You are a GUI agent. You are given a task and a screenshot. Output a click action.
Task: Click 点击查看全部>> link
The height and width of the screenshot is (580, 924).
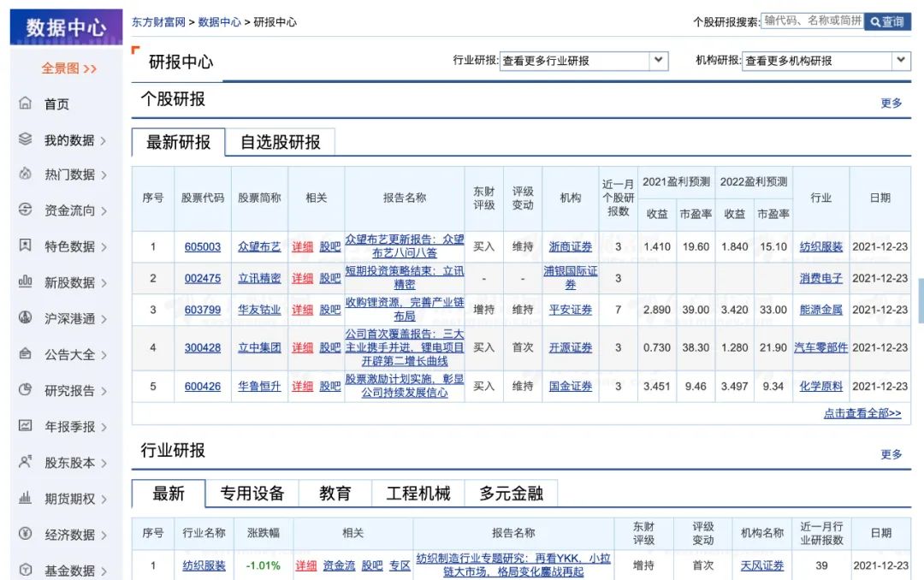pos(862,413)
